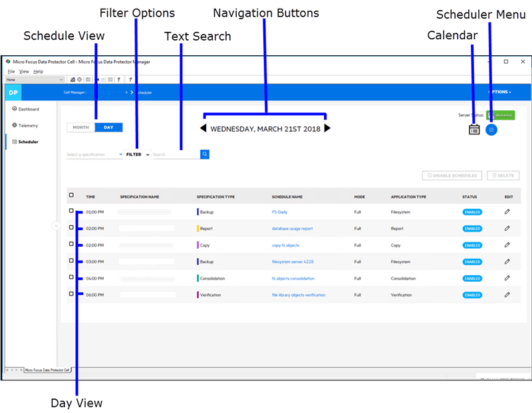Click the Dashboard gauge icon in sidebar
Screen dimensions: 532x413
[14, 109]
